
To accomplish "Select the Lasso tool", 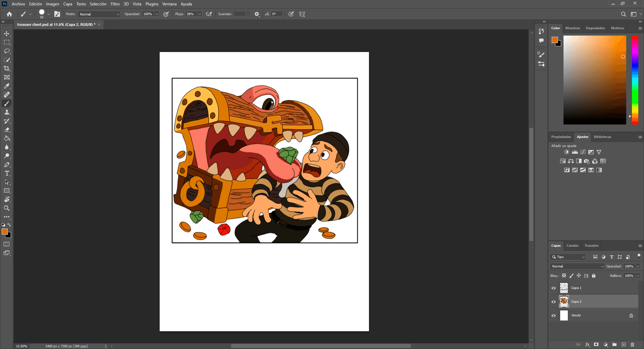I will (7, 51).
